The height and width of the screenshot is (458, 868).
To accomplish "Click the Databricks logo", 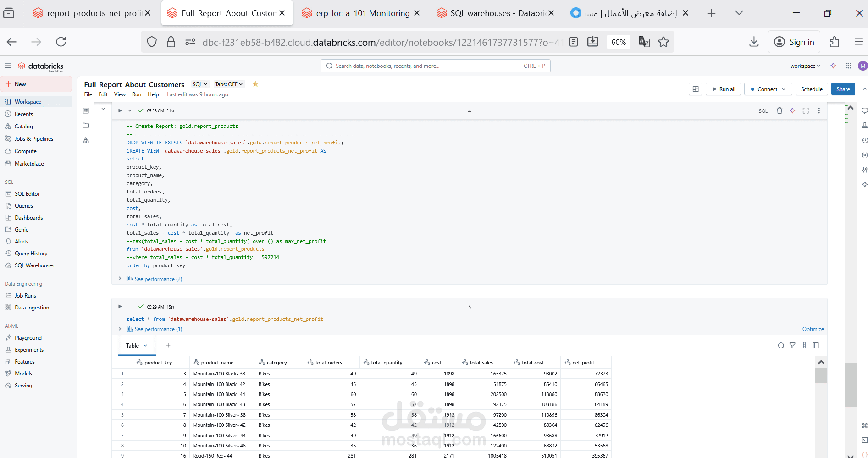I will [x=41, y=66].
